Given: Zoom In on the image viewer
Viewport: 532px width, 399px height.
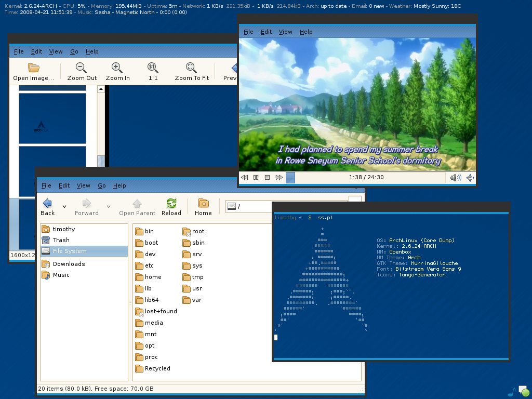Looking at the screenshot, I should coord(117,72).
